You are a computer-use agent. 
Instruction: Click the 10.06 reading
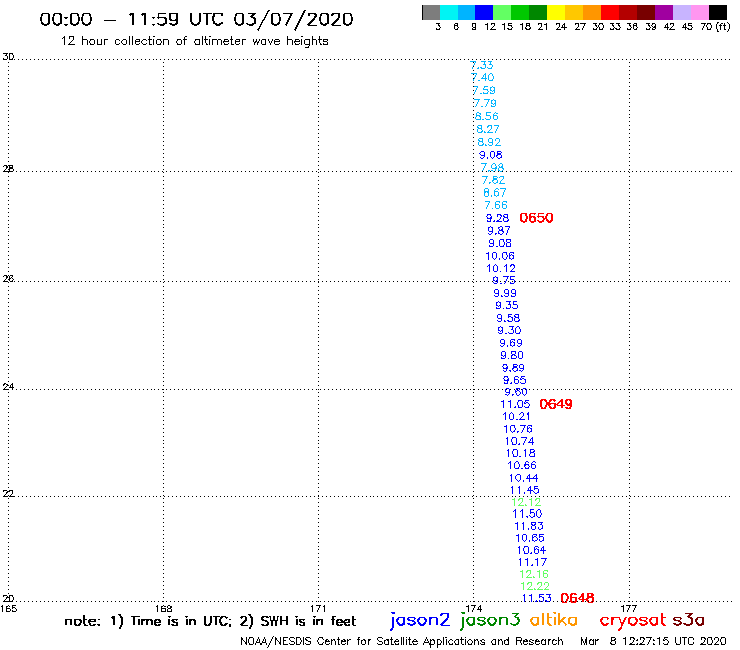[x=500, y=256]
